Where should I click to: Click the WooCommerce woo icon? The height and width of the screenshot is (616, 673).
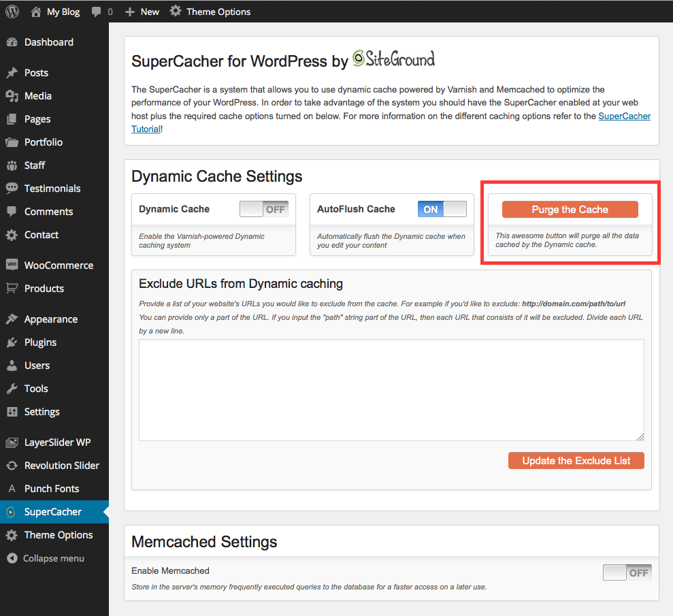pos(12,265)
